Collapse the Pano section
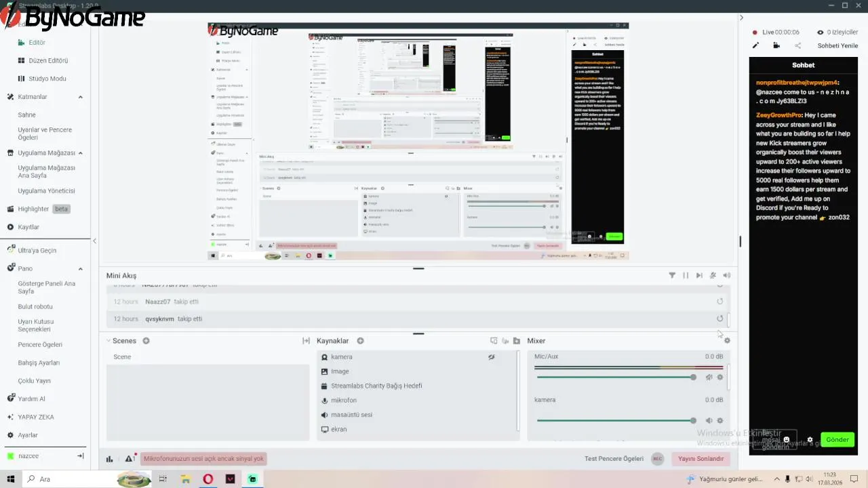868x488 pixels. pyautogui.click(x=80, y=268)
